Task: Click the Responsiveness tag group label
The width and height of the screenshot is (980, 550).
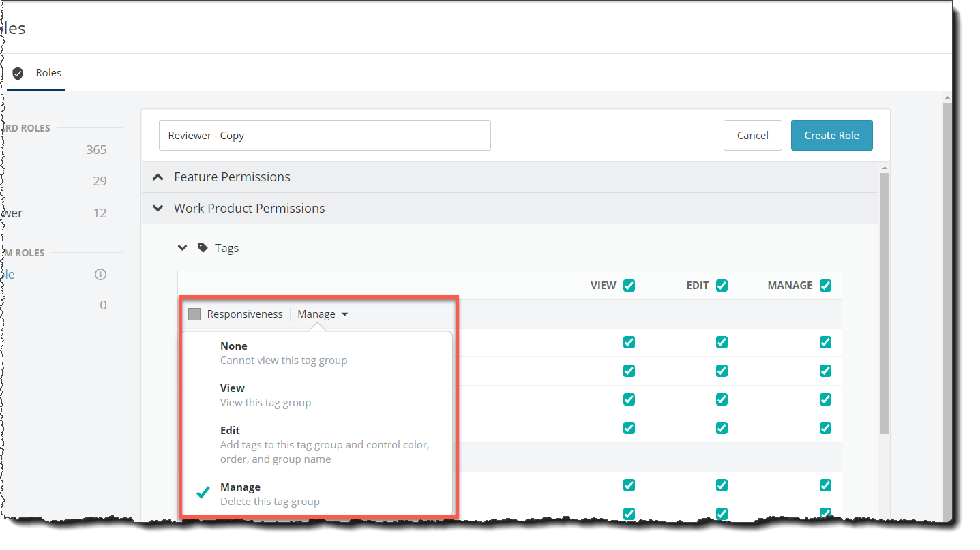Action: click(x=245, y=314)
